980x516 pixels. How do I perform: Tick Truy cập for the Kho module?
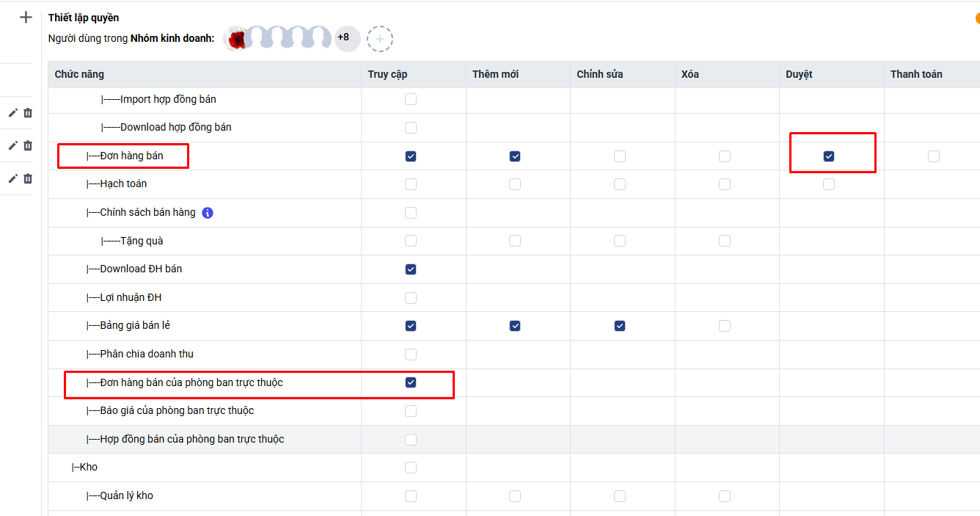[411, 468]
